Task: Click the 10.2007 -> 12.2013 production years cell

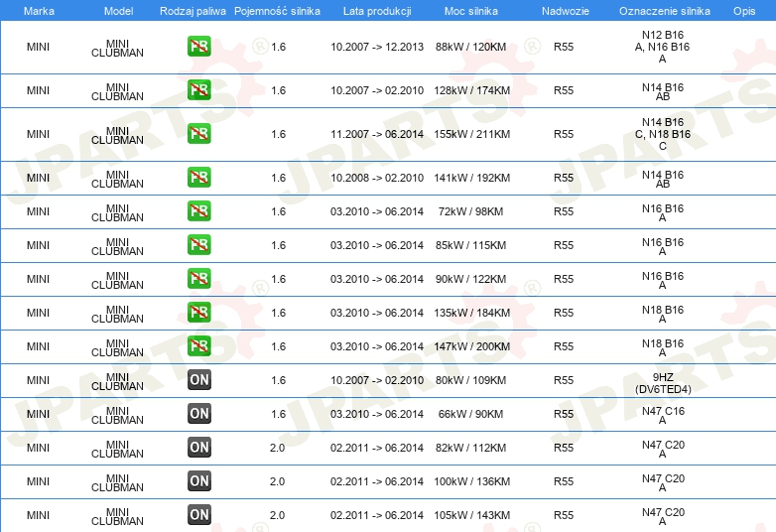Action: 377,47
